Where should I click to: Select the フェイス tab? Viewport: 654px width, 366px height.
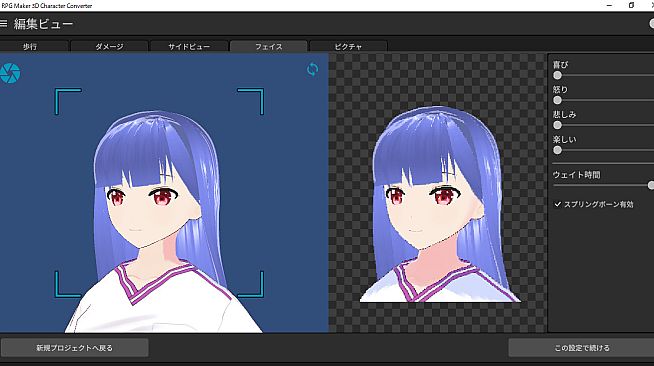pyautogui.click(x=269, y=46)
